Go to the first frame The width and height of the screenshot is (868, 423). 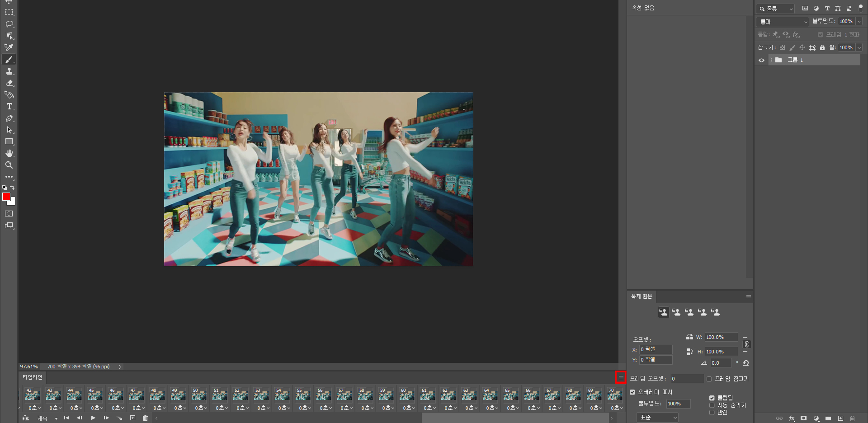pyautogui.click(x=66, y=418)
